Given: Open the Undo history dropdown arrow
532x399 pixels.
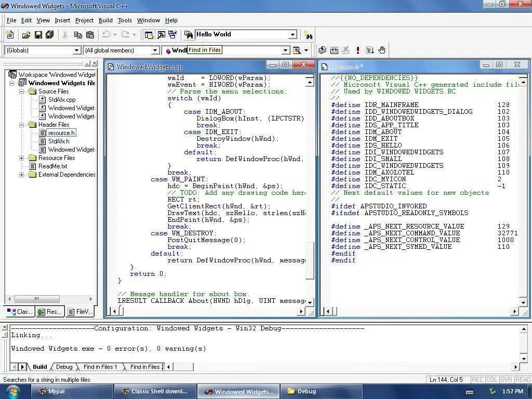Looking at the screenshot, I should [x=115, y=35].
